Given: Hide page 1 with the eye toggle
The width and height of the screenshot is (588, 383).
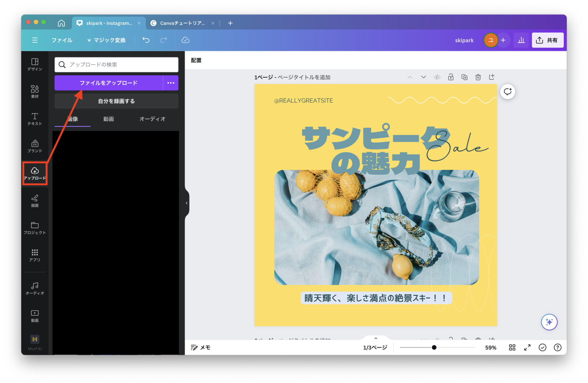Looking at the screenshot, I should [437, 77].
